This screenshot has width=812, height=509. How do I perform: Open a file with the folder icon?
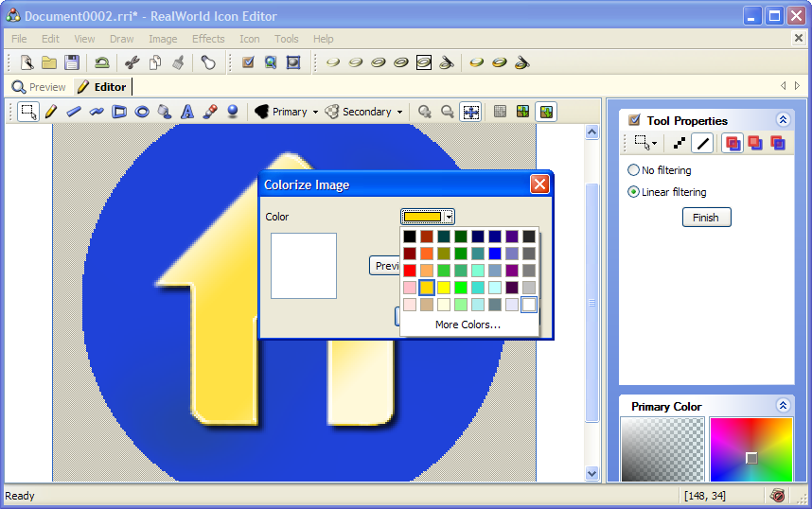coord(49,62)
